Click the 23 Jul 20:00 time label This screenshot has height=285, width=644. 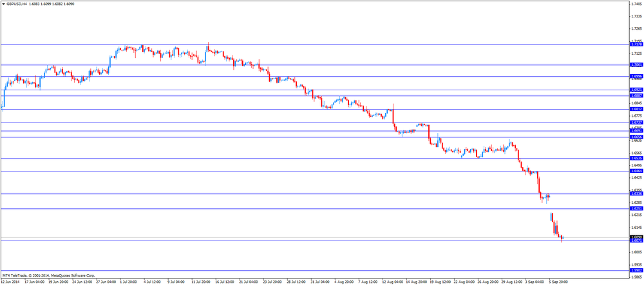[x=272, y=282]
